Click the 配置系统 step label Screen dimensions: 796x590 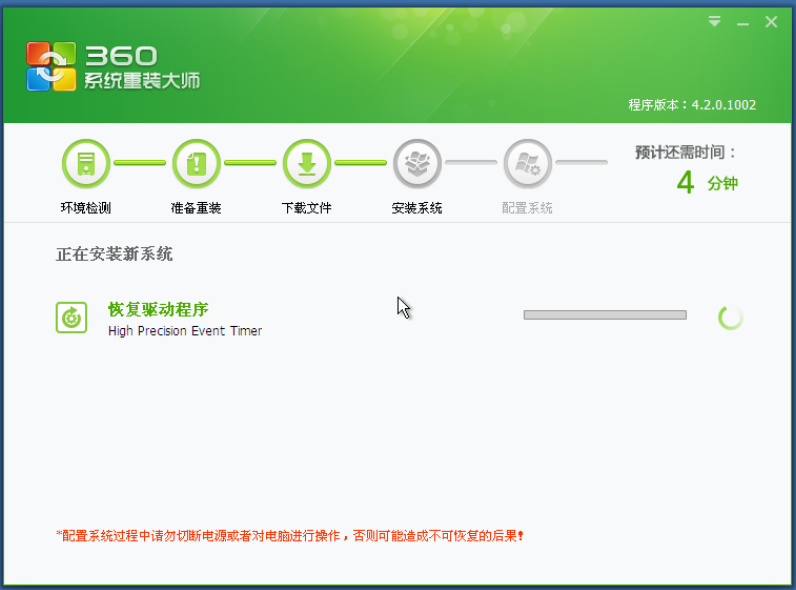(x=527, y=208)
